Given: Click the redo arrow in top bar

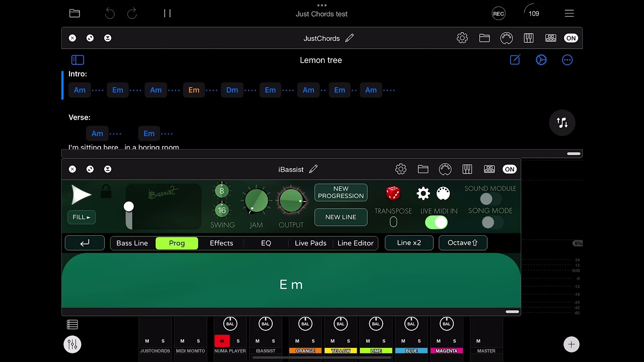Looking at the screenshot, I should [132, 14].
